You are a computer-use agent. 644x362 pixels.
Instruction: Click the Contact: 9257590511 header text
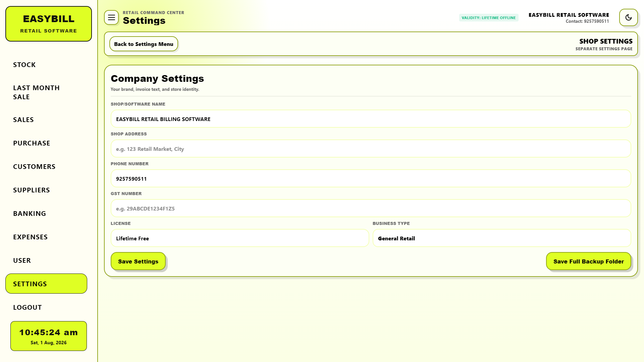point(587,21)
